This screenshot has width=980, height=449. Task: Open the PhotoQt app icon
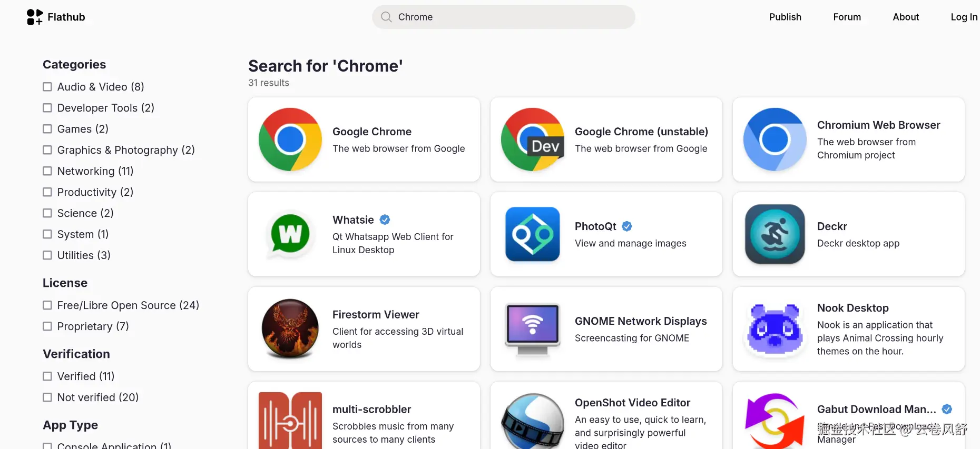[x=533, y=234]
